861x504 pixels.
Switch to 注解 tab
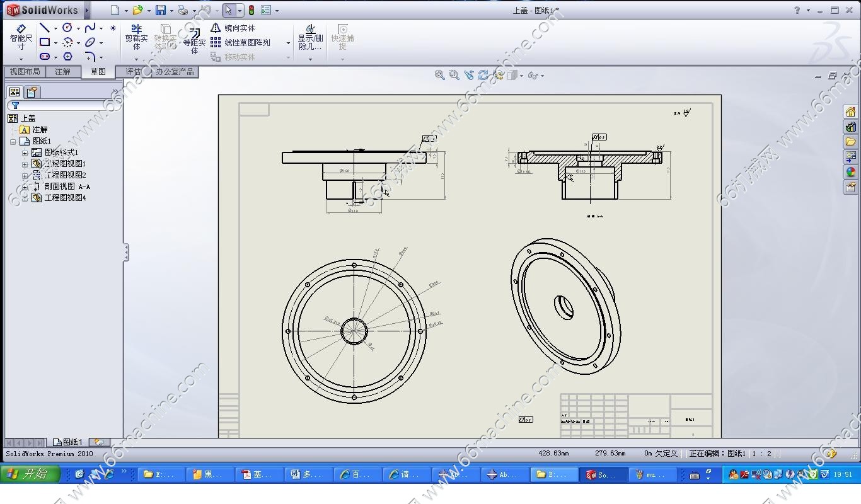tap(63, 72)
